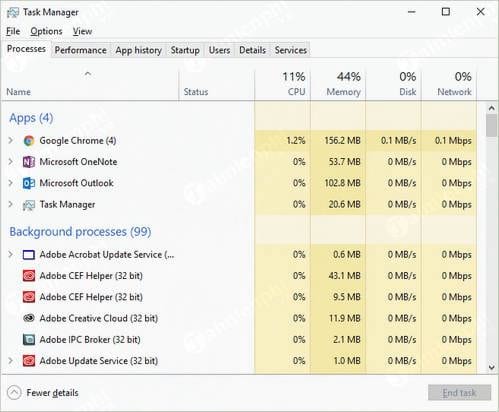Maximize the Task Manager window
The height and width of the screenshot is (412, 499).
point(446,12)
